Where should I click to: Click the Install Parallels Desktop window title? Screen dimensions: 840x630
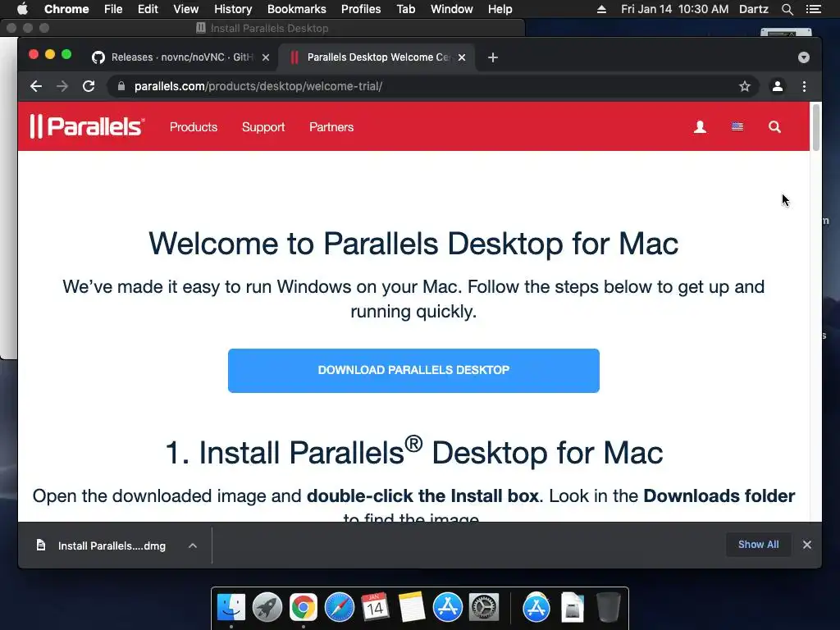(x=269, y=28)
